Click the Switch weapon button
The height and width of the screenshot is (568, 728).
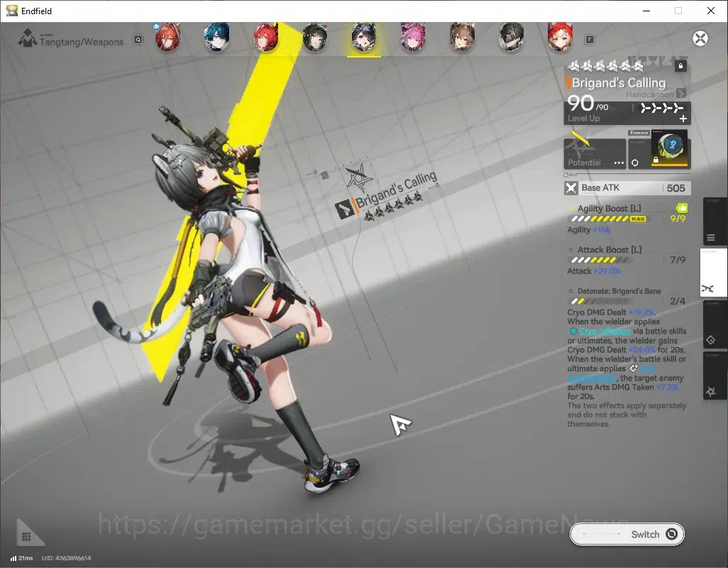pyautogui.click(x=627, y=534)
